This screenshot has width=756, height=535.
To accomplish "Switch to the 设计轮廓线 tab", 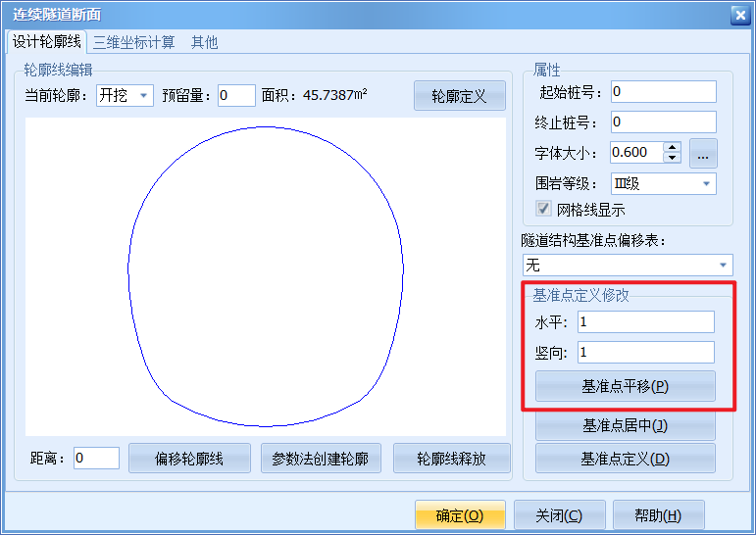I will tap(47, 42).
